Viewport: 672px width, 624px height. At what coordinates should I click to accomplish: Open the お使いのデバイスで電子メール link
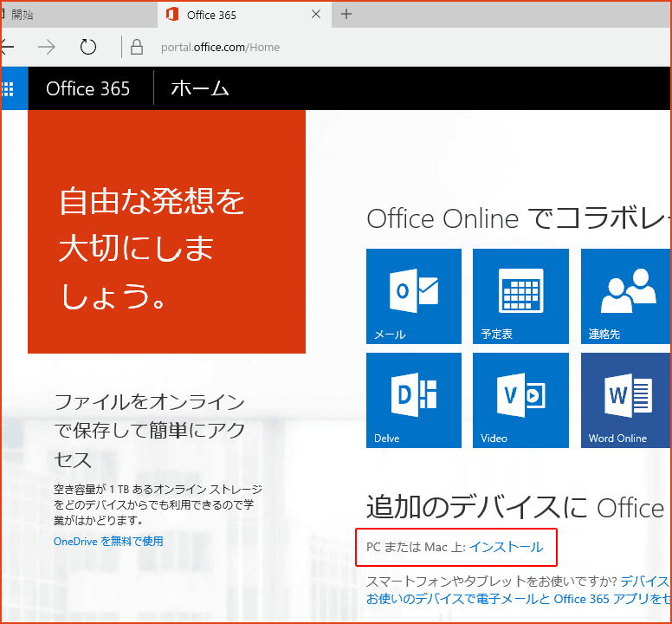click(x=518, y=599)
